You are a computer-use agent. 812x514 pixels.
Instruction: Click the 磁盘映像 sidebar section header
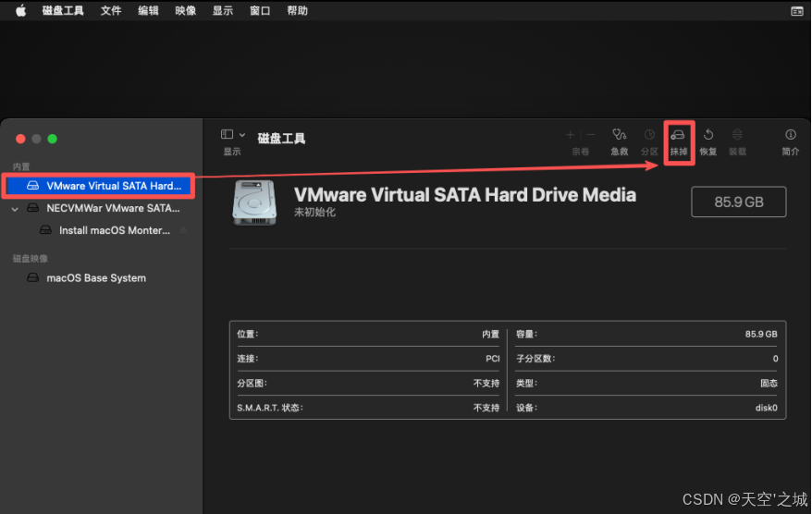click(30, 258)
